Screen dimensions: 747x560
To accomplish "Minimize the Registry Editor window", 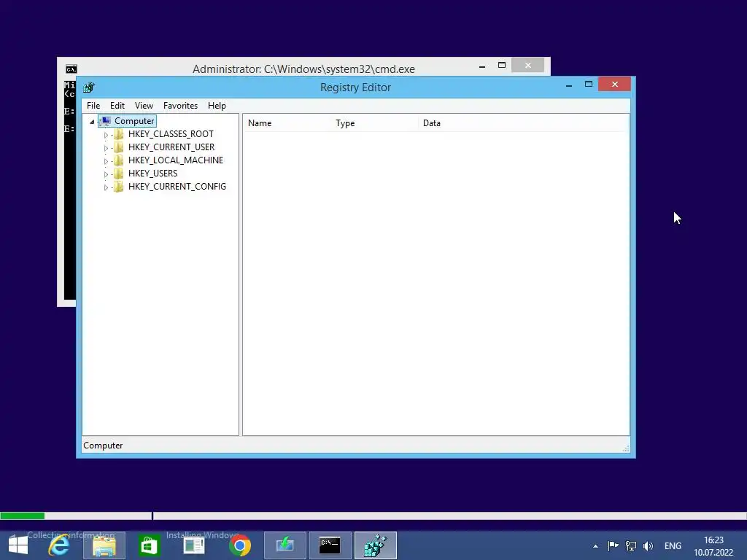I will (x=569, y=85).
